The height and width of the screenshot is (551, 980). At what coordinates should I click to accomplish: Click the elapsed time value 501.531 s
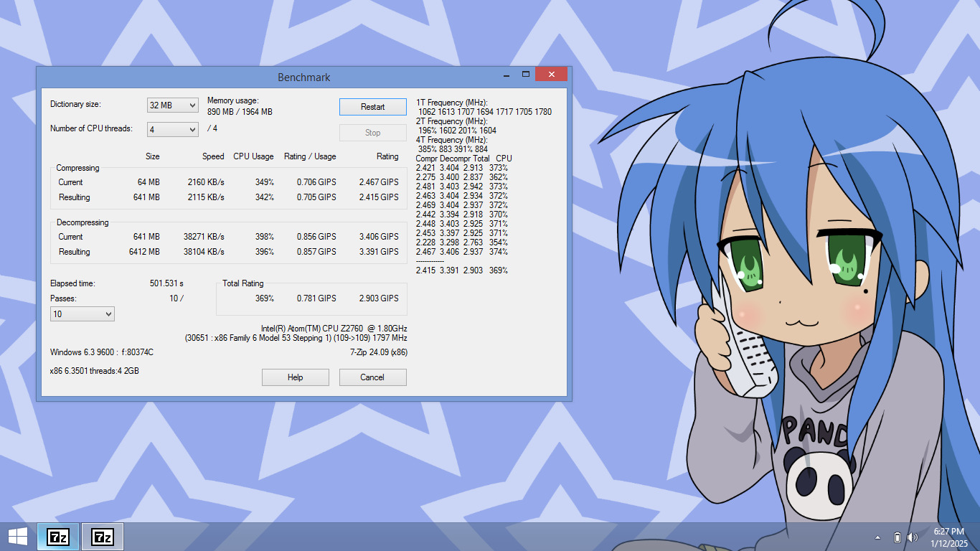(x=166, y=283)
